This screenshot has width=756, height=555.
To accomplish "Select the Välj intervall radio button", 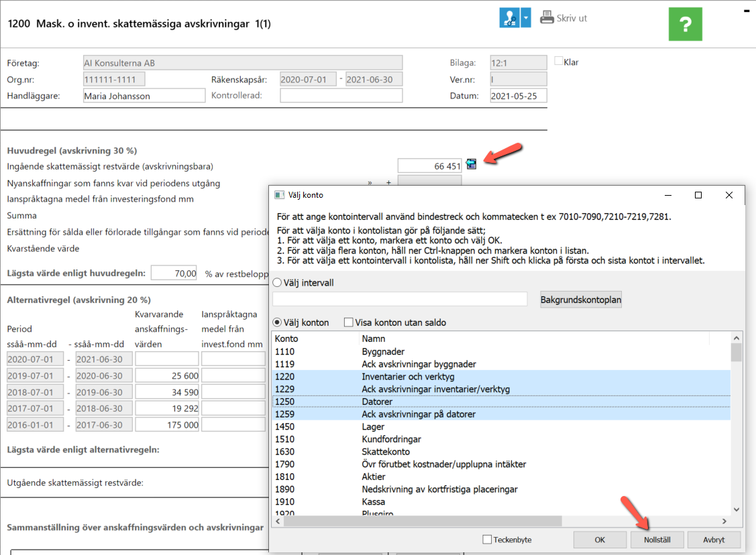I will (x=277, y=283).
